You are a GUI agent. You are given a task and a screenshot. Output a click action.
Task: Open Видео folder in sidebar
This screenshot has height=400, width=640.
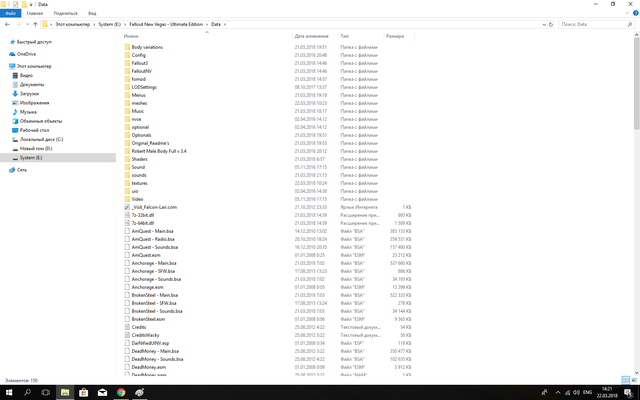pos(26,76)
